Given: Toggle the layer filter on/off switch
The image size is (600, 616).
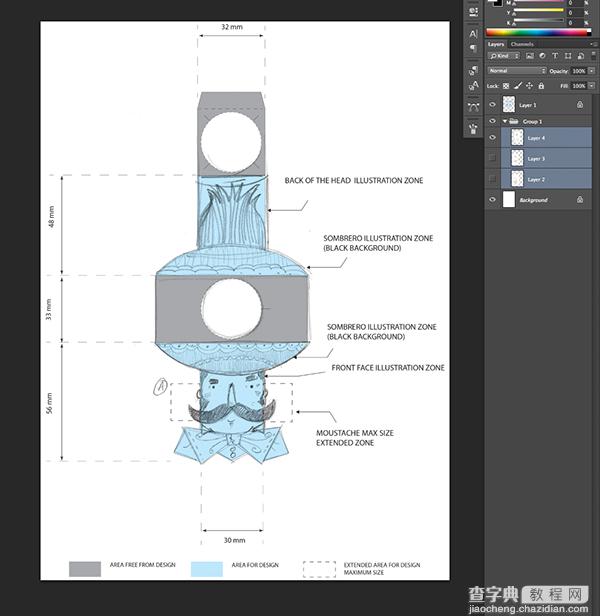Looking at the screenshot, I should (593, 56).
